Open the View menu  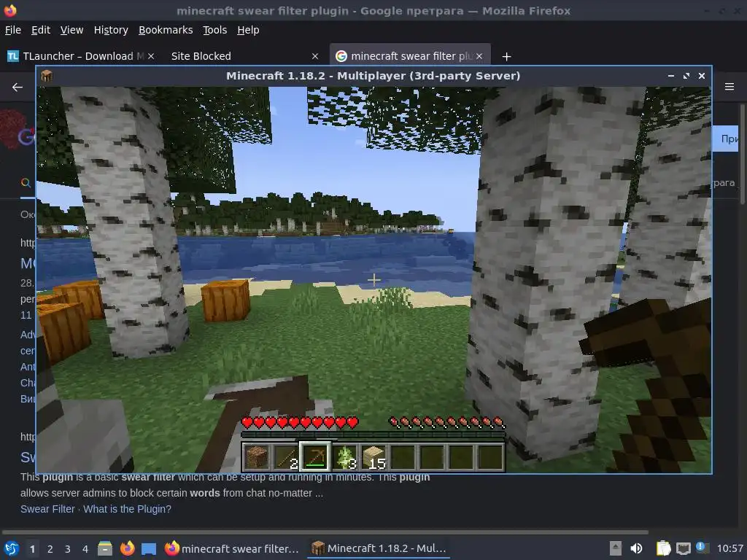coord(72,30)
